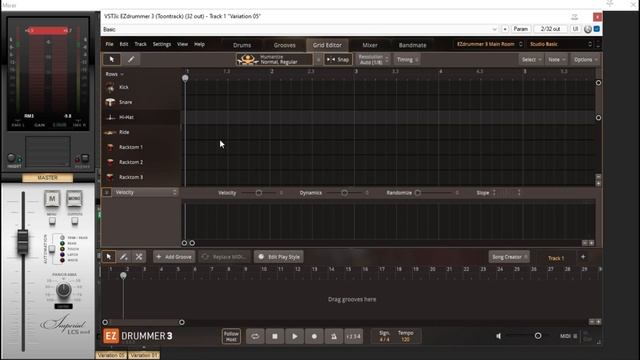The image size is (640, 360).
Task: Open the Select dropdown
Action: pos(531,60)
